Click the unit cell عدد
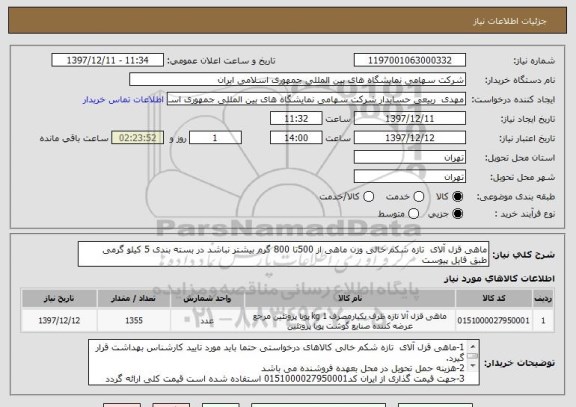This screenshot has height=407, width=576. 207,321
